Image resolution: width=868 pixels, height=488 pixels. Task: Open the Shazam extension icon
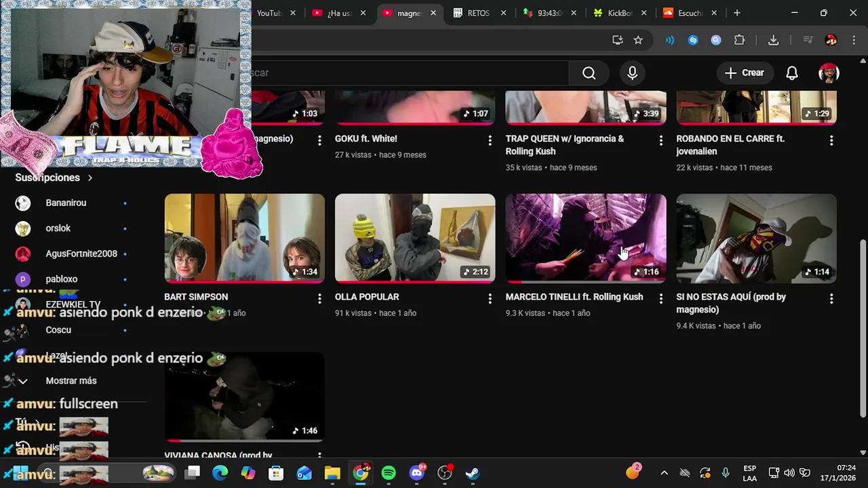pos(693,40)
